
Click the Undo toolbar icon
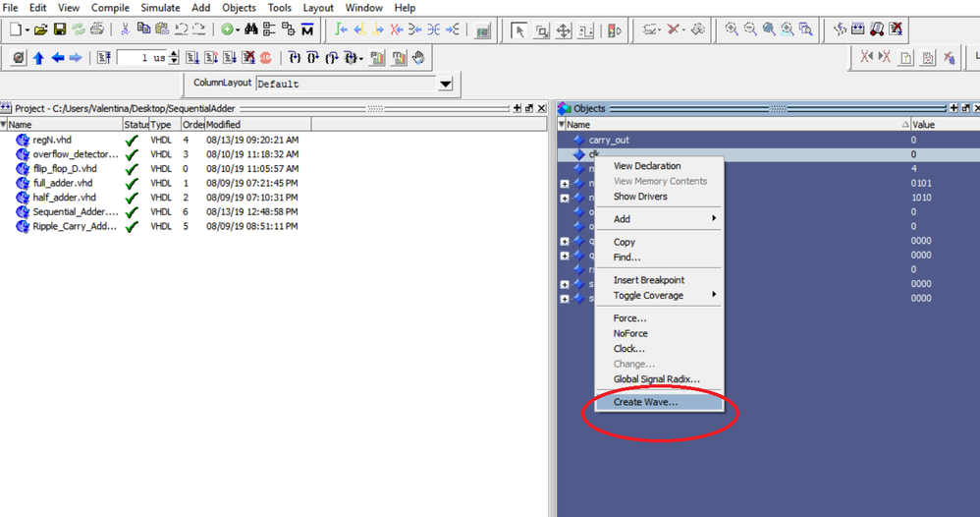click(x=181, y=29)
